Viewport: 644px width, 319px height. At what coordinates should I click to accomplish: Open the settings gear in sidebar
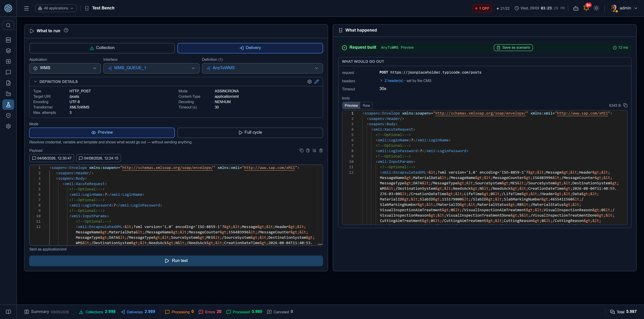[8, 126]
